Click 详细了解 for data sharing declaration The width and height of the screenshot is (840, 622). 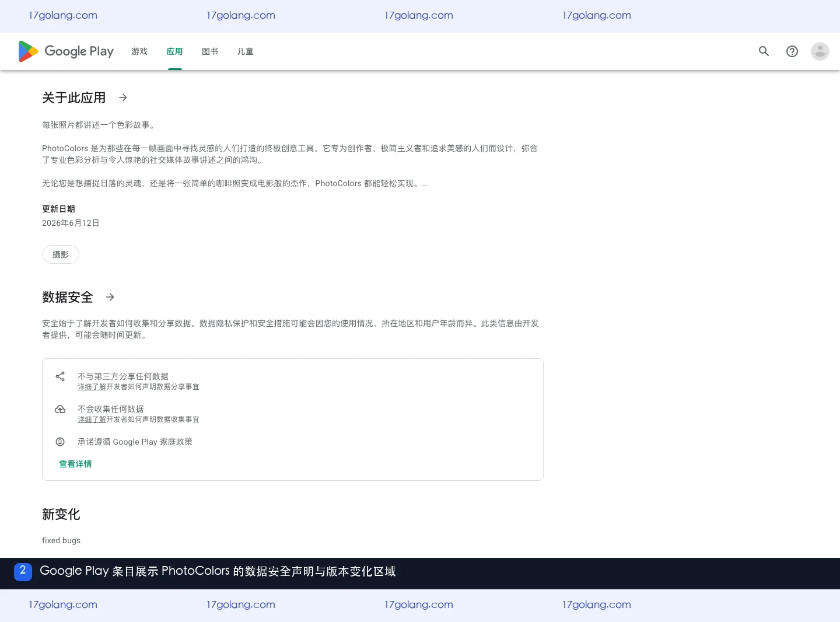pyautogui.click(x=92, y=387)
